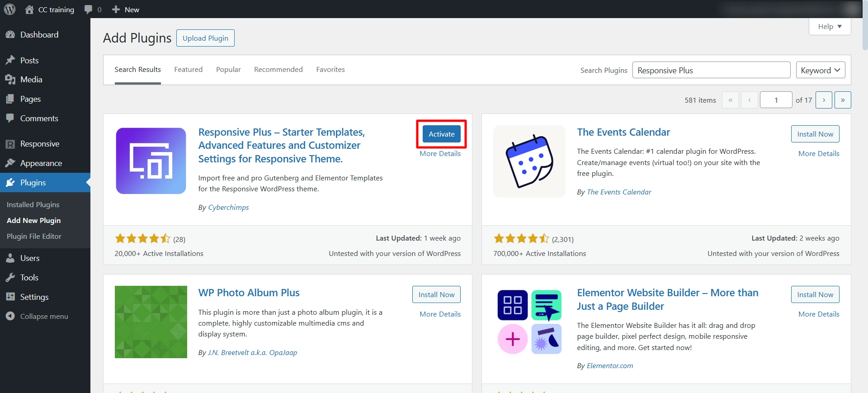Open the WP Photo Album Plus thumbnail
The height and width of the screenshot is (393, 868).
[x=151, y=322]
